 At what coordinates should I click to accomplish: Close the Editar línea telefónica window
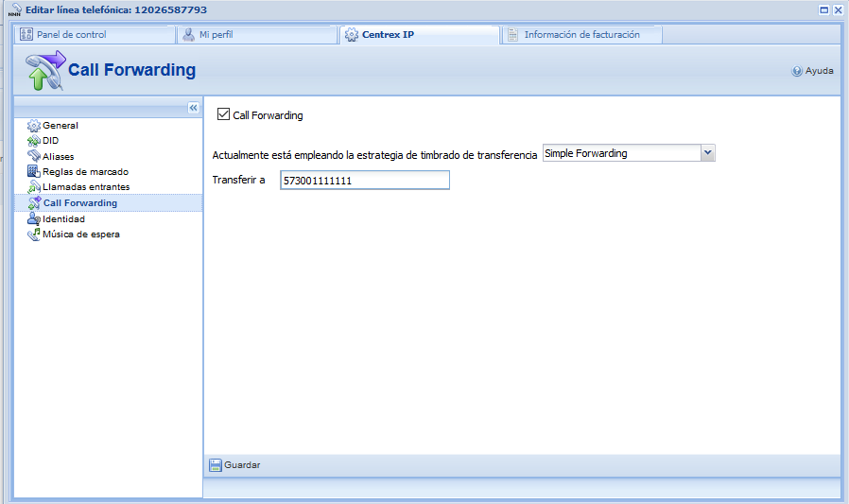tap(839, 9)
